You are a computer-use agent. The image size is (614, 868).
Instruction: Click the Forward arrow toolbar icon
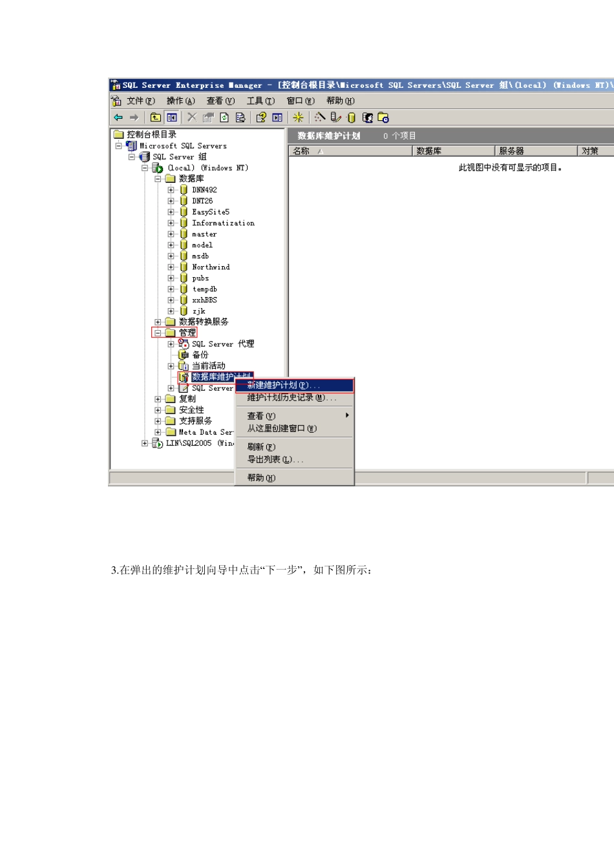(134, 118)
